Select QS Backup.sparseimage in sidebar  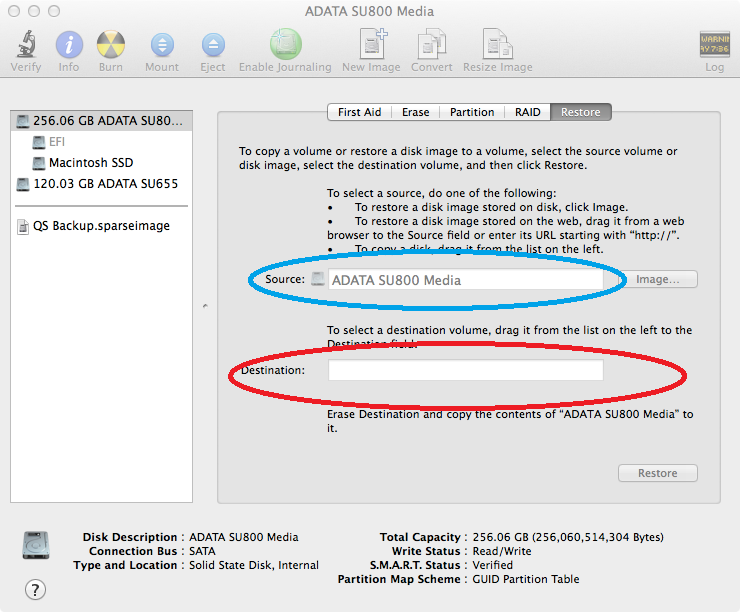(x=101, y=226)
